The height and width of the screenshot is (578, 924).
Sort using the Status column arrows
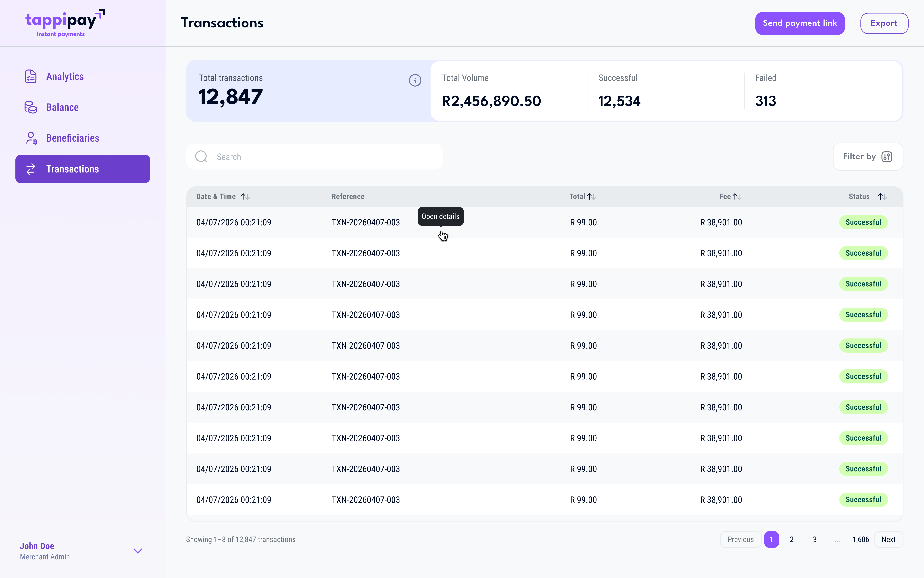[882, 197]
